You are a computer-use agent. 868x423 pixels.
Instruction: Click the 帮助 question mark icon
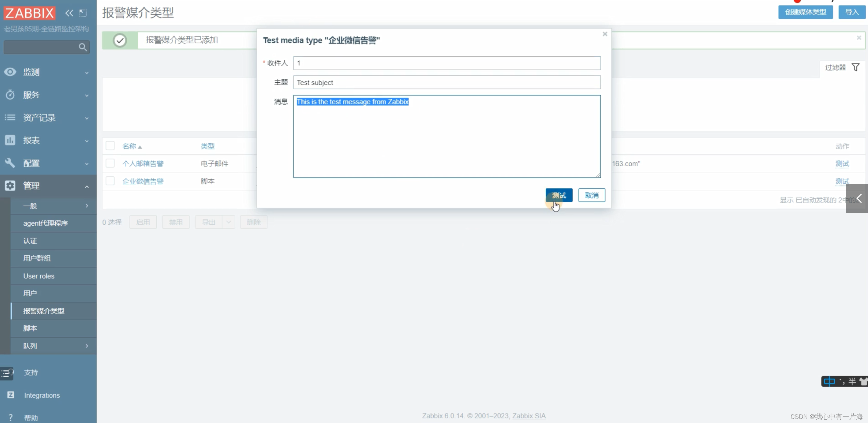click(11, 417)
